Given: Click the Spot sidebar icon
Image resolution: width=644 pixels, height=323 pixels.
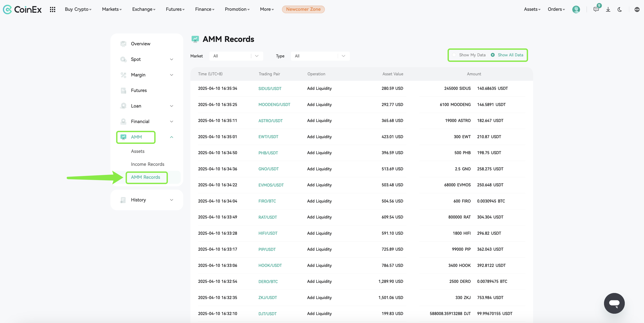Looking at the screenshot, I should point(123,59).
